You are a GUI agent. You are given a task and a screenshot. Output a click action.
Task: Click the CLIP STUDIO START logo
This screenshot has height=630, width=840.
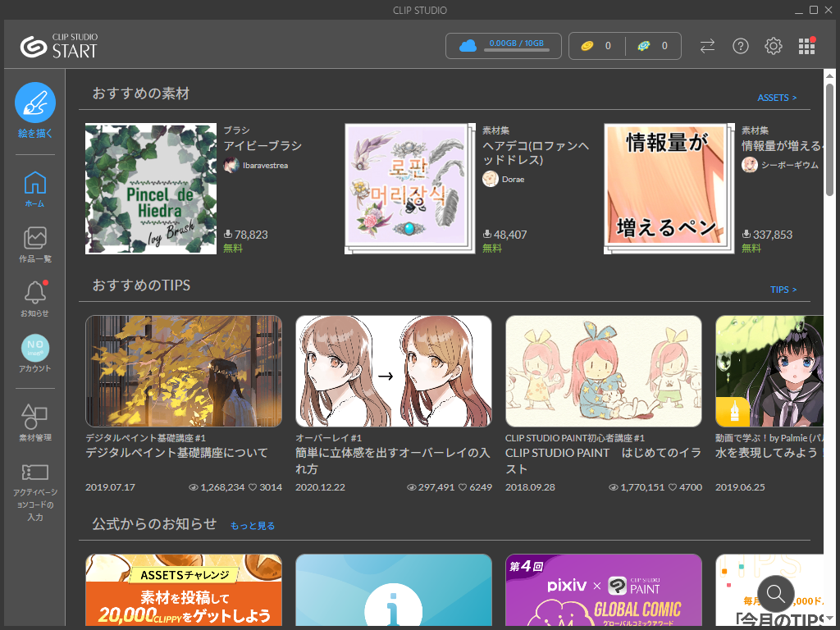(59, 46)
